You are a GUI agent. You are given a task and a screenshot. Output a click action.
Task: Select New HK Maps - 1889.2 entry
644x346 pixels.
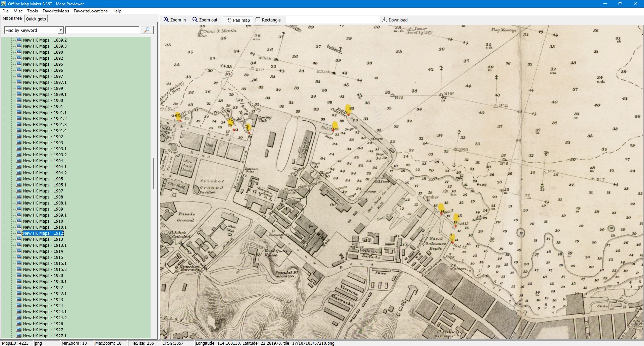[x=45, y=40]
